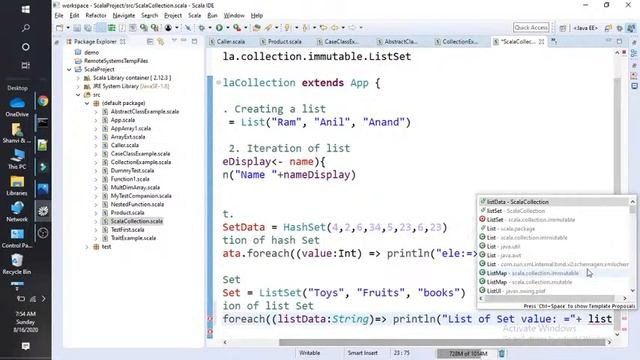Select CaseClassExample.scala in Package Explorer
Screen dimensions: 640x360
[x=140, y=154]
